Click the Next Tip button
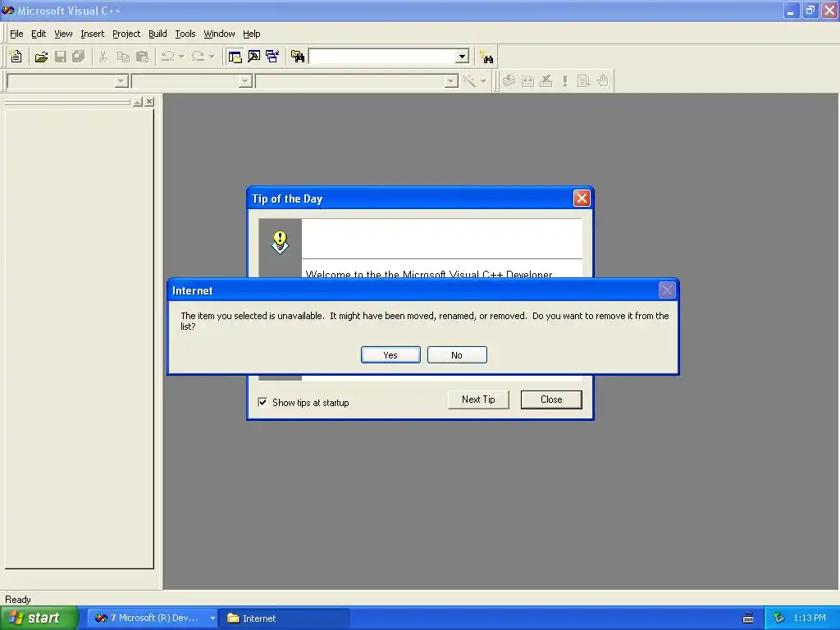This screenshot has height=630, width=840. coord(478,399)
